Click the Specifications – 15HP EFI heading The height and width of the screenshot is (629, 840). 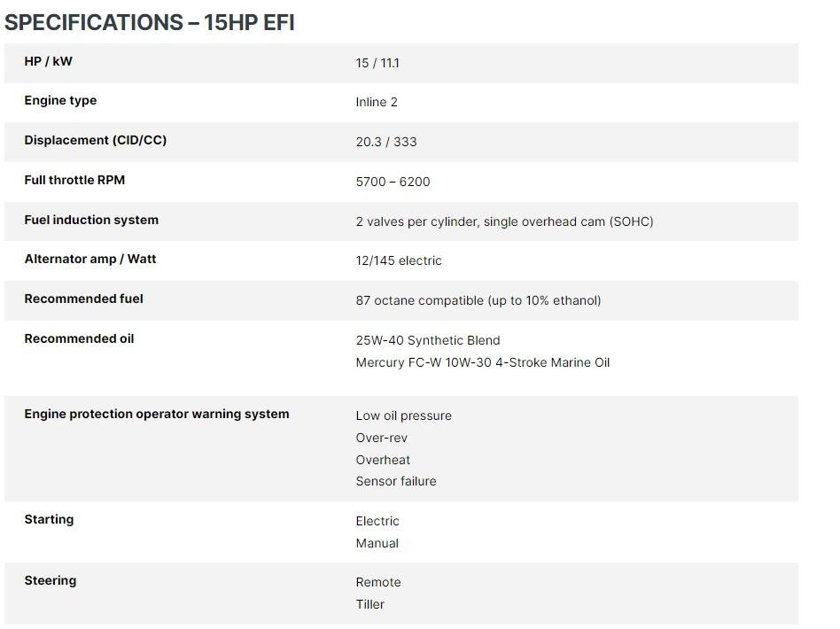(150, 22)
